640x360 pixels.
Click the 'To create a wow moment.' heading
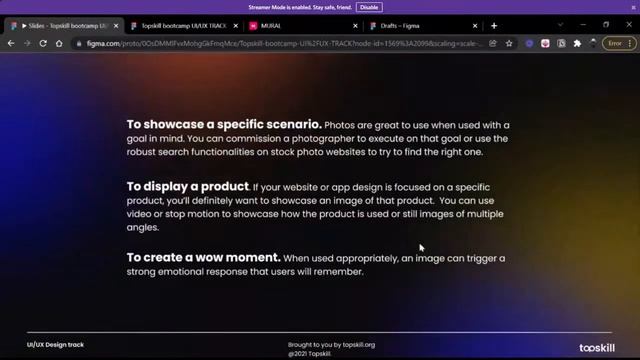pos(203,257)
